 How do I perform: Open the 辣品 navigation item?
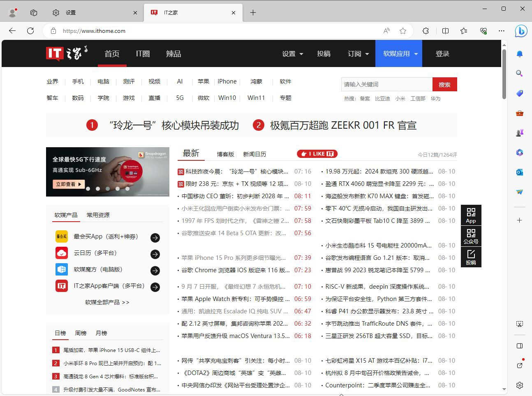click(173, 53)
